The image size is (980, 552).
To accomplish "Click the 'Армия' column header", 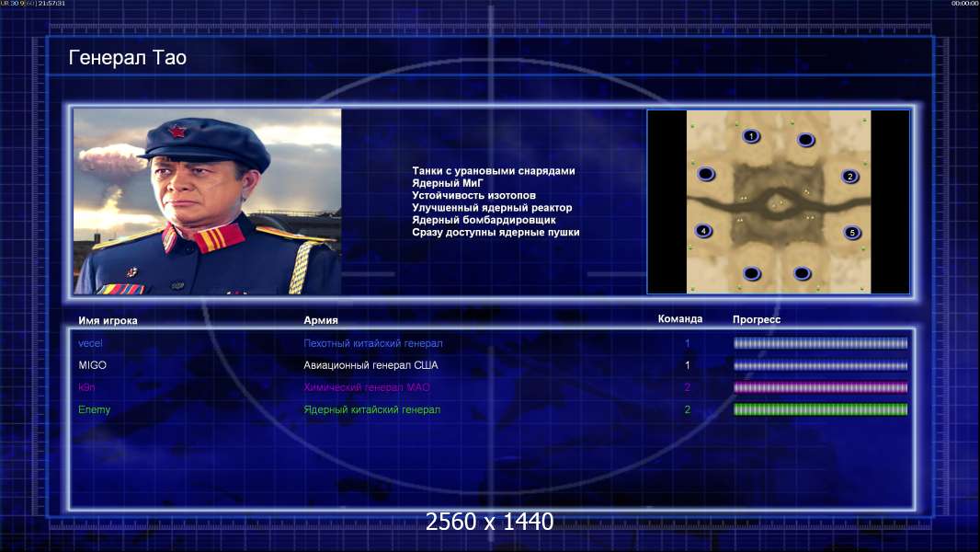I will coord(321,320).
